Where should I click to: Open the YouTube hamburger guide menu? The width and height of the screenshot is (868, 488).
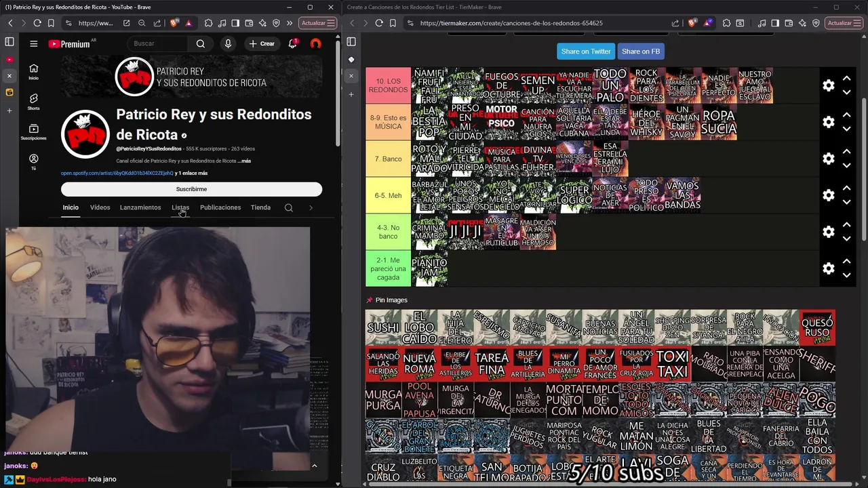click(33, 43)
